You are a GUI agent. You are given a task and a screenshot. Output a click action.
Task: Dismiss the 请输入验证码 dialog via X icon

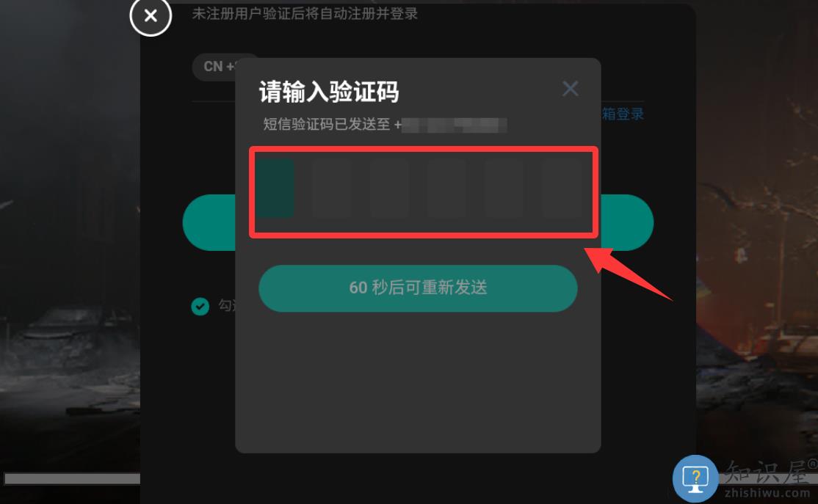point(571,89)
